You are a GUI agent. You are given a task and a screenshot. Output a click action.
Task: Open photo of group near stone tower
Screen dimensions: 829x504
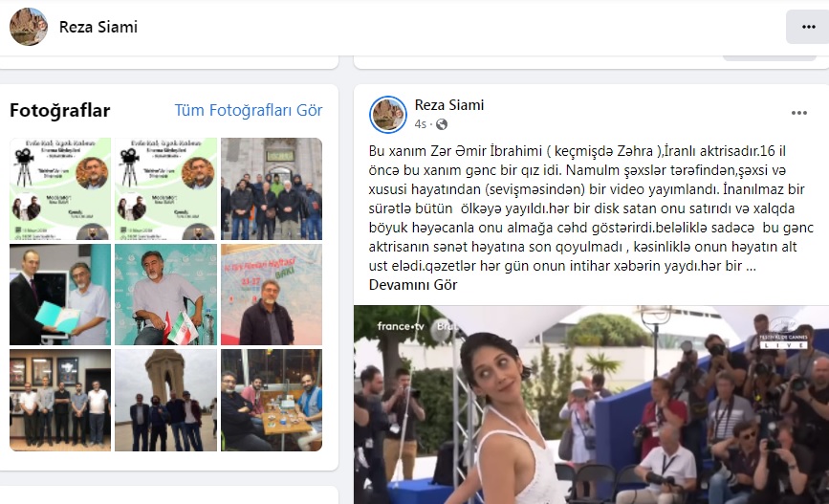pyautogui.click(x=166, y=401)
